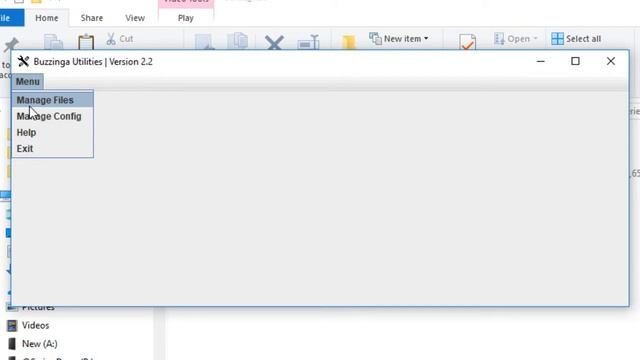
Task: Click Exit in the Menu dropdown
Action: [x=53, y=149]
